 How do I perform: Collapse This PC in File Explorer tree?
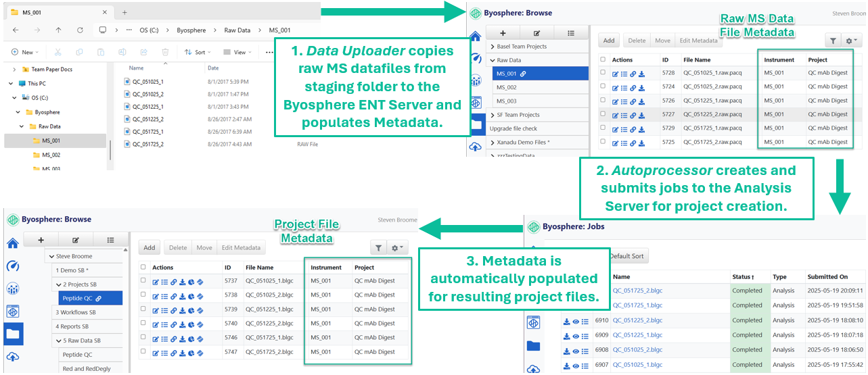point(11,84)
